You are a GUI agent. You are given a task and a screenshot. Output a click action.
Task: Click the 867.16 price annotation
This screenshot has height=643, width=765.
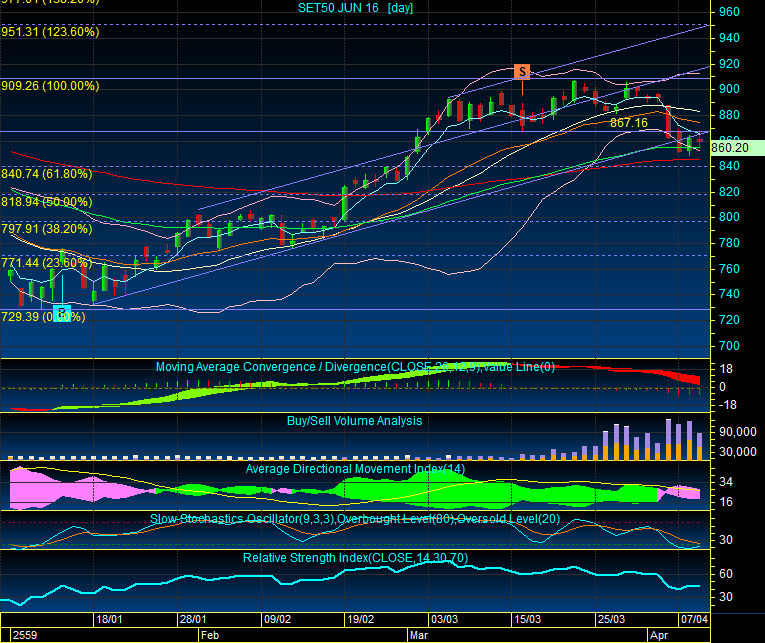click(x=629, y=123)
